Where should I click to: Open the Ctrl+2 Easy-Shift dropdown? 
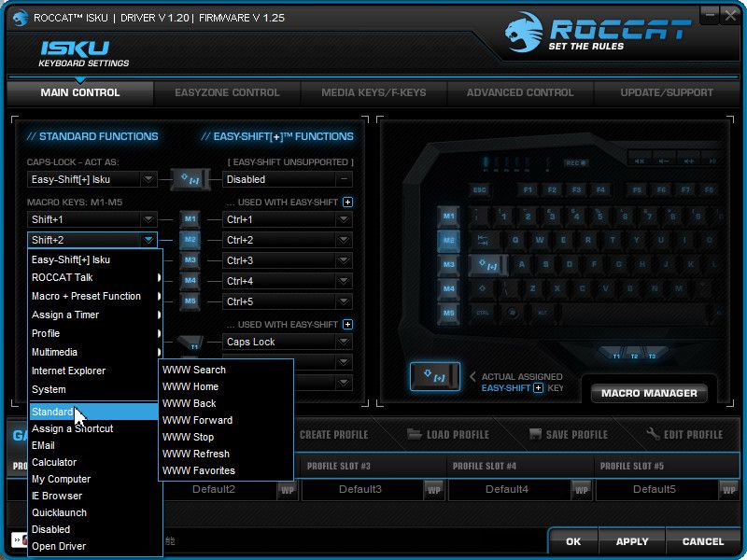pos(288,240)
